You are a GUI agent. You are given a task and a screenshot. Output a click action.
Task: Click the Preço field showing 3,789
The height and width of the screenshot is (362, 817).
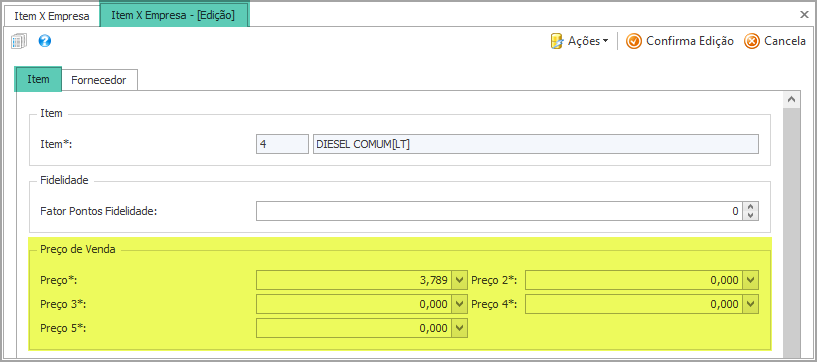(354, 280)
